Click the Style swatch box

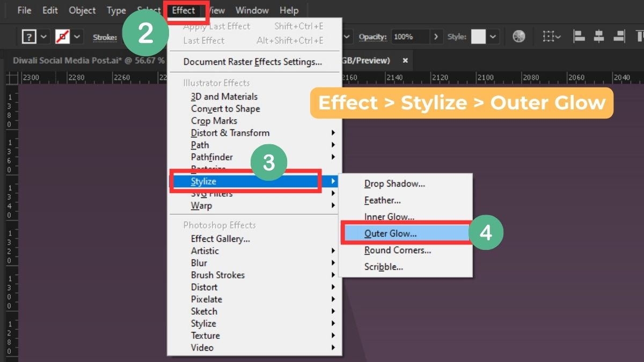point(478,37)
